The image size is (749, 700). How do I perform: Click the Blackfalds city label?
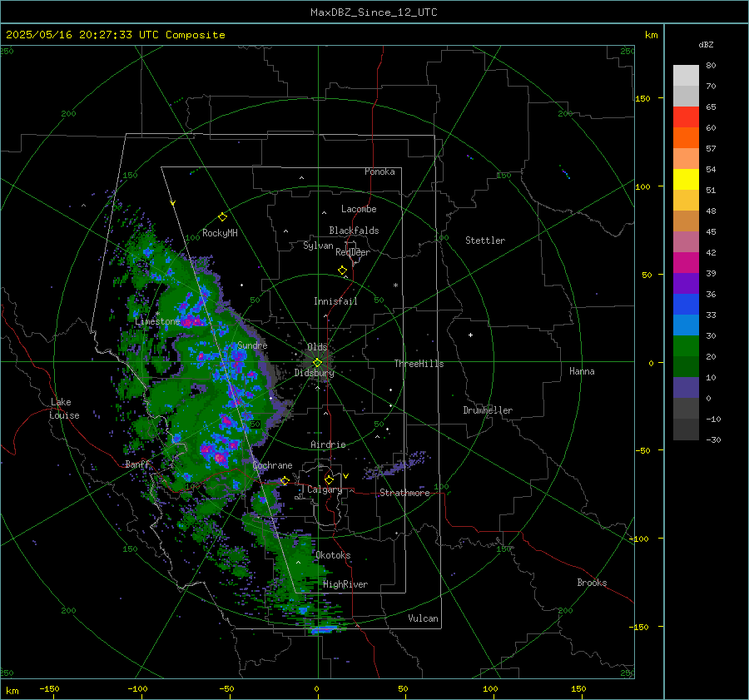point(354,231)
